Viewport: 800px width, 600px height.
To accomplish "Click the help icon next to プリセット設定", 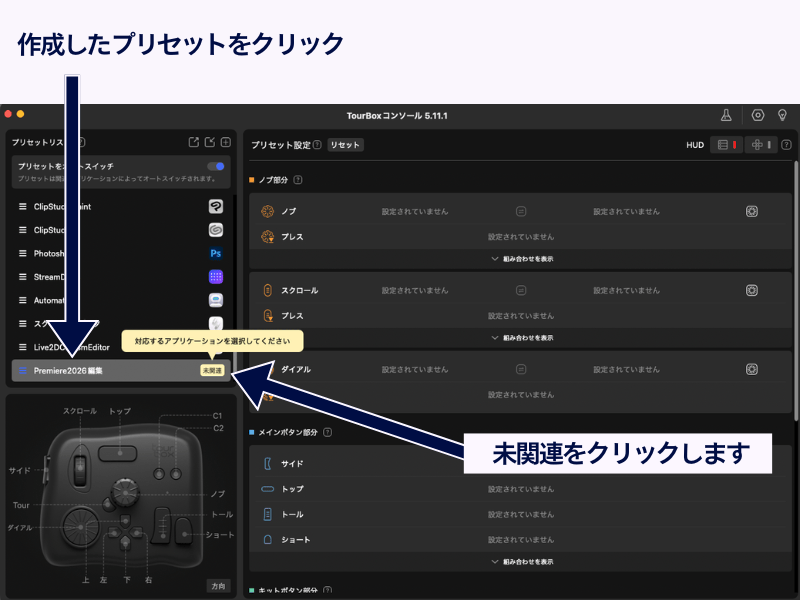I will 317,145.
